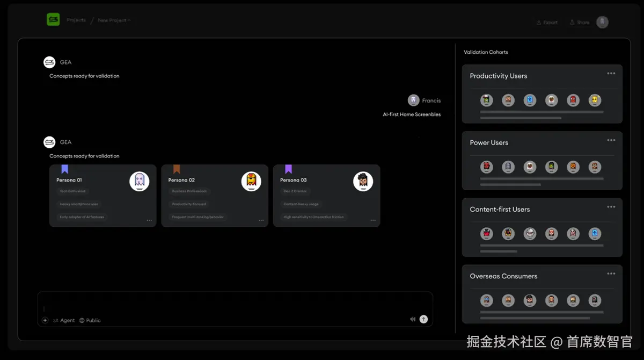Click the Business Professional tag
The height and width of the screenshot is (360, 644).
coord(189,191)
